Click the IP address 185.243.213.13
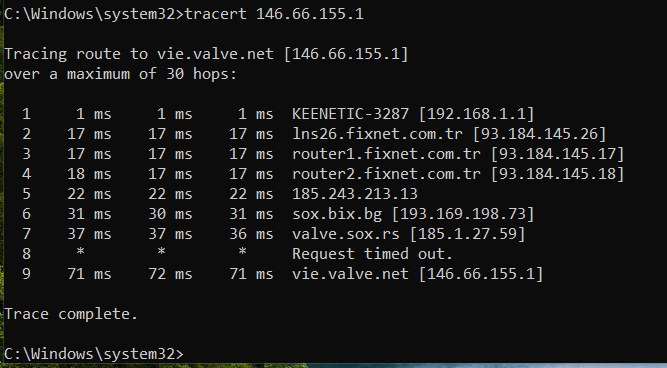Viewport: 667px width, 368px height. (355, 194)
